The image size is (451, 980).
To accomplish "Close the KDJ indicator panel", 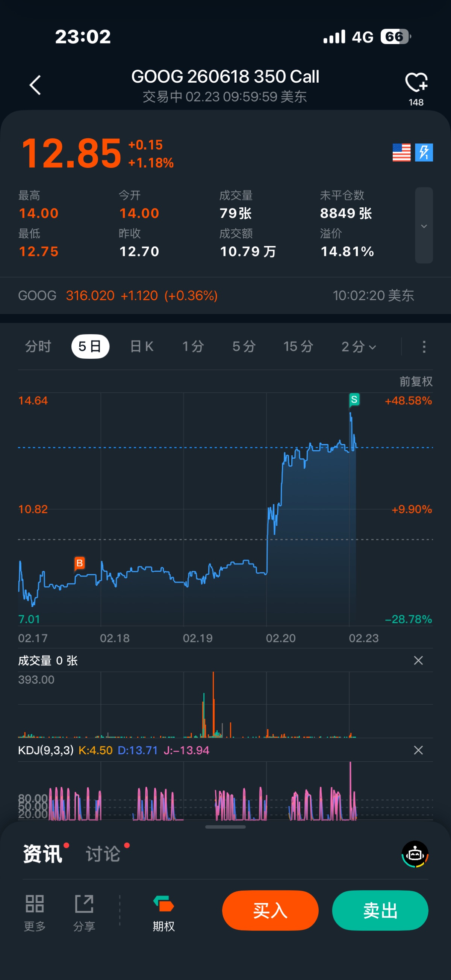I will click(418, 750).
